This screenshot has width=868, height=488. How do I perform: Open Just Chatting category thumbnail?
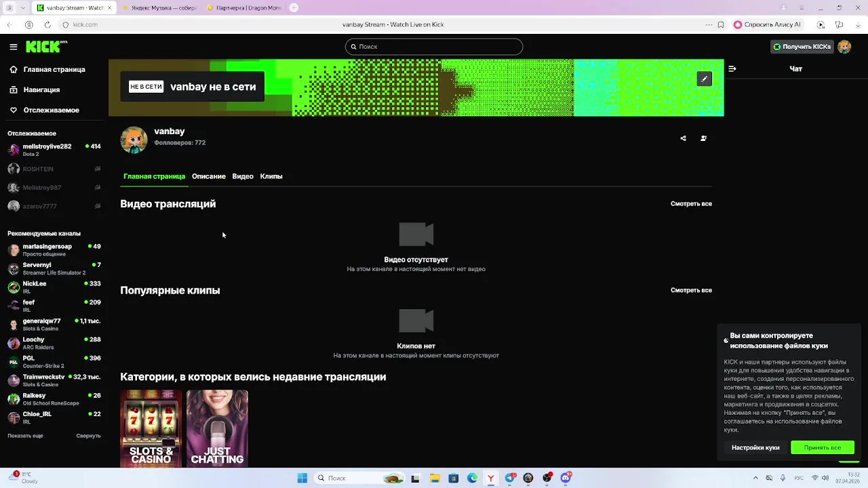click(217, 428)
